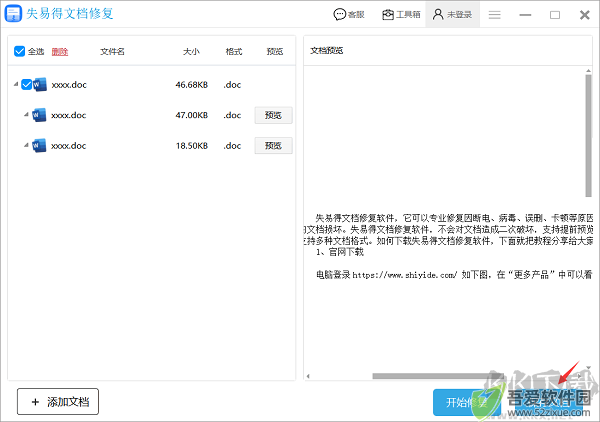Preview the 47.00KB document with 预览 button

click(274, 115)
